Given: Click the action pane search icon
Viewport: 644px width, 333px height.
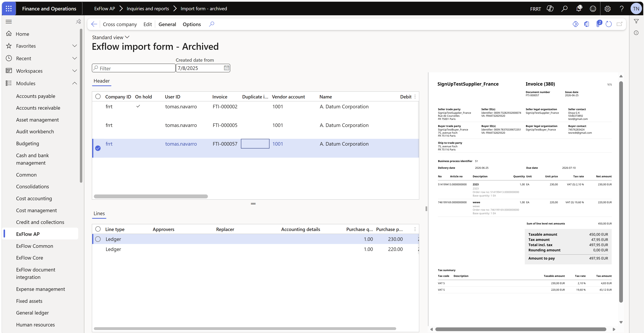Looking at the screenshot, I should point(211,24).
